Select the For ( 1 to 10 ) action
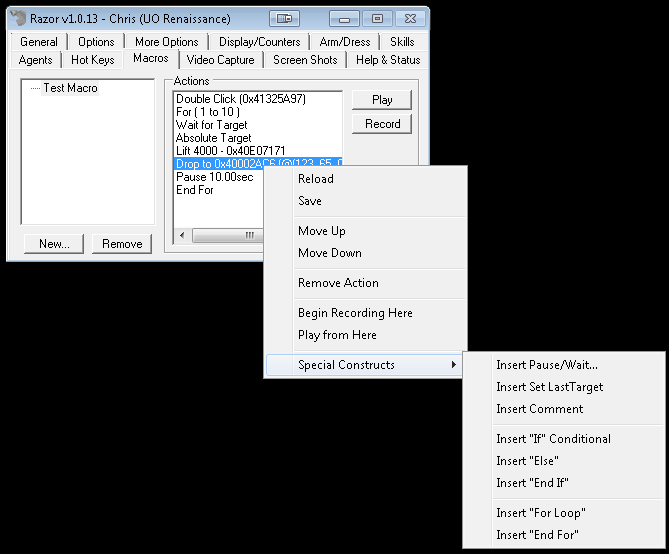This screenshot has width=669, height=554. (258, 112)
